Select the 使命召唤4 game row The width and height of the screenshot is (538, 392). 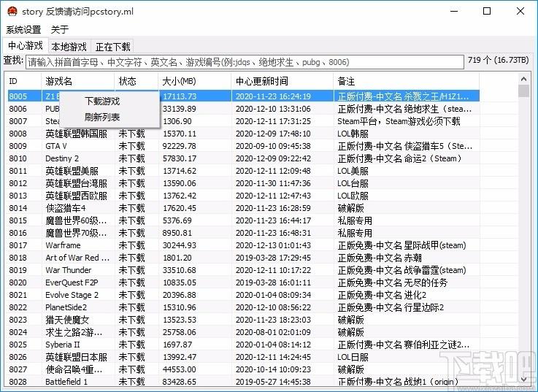(243, 369)
